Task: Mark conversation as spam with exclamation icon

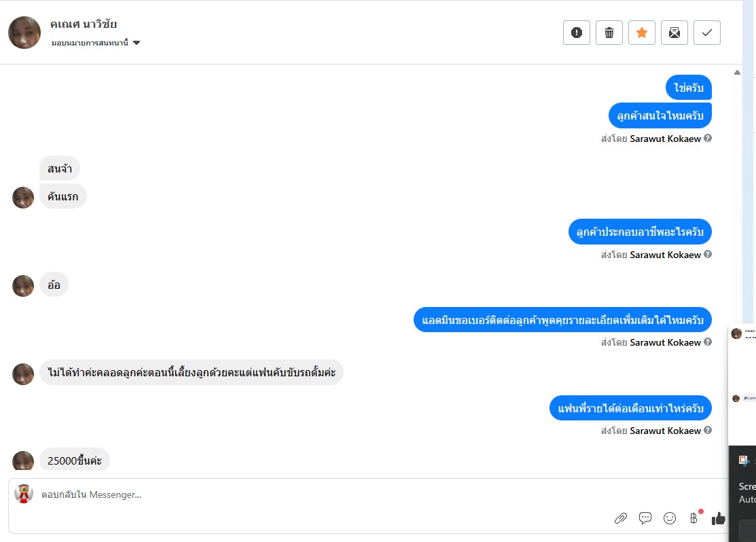Action: point(577,33)
